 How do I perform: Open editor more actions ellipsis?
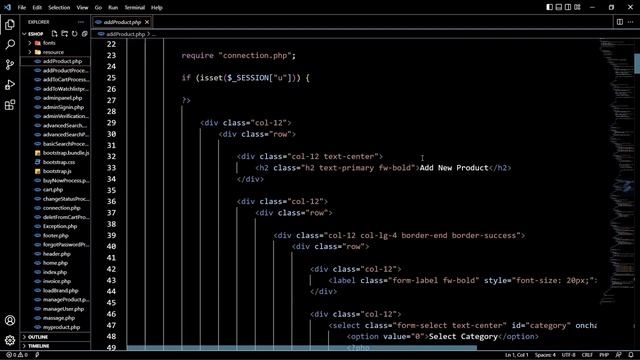click(x=631, y=22)
